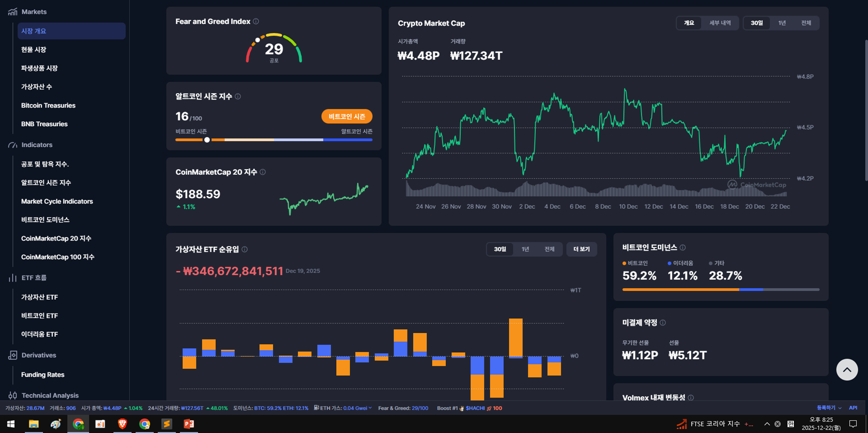868x433 pixels.
Task: Open BNB Treasuries page
Action: pyautogui.click(x=44, y=124)
